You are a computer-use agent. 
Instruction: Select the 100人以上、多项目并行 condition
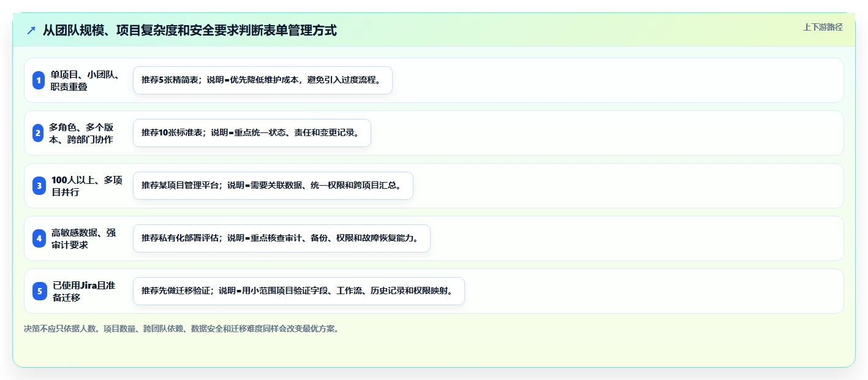pos(87,186)
